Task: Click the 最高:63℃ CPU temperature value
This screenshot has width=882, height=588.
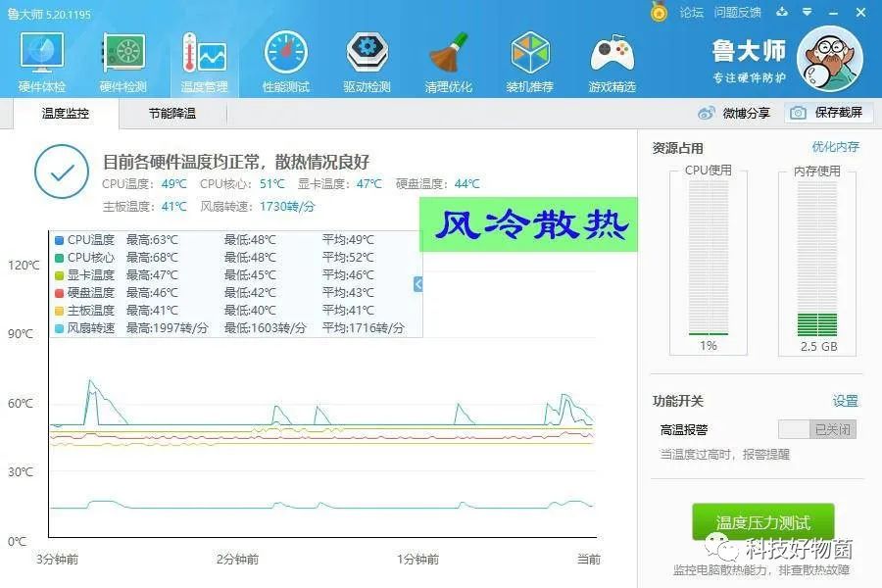Action: (152, 240)
